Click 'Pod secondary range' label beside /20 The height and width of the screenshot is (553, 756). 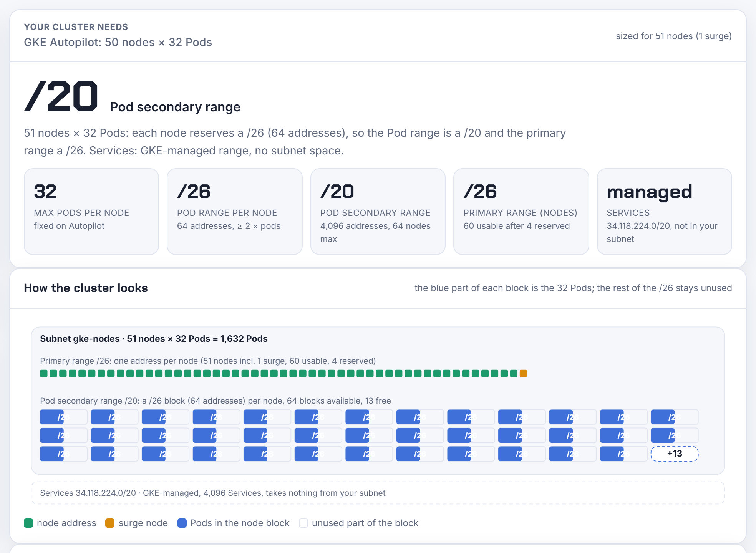point(175,107)
